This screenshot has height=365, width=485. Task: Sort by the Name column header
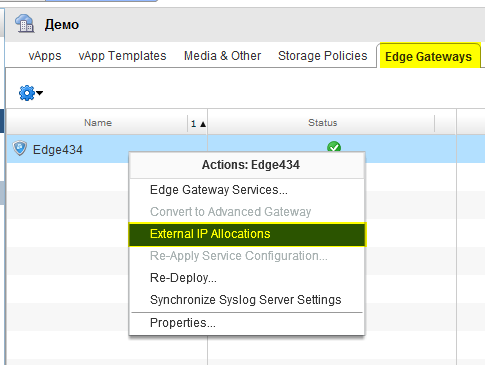coord(98,123)
